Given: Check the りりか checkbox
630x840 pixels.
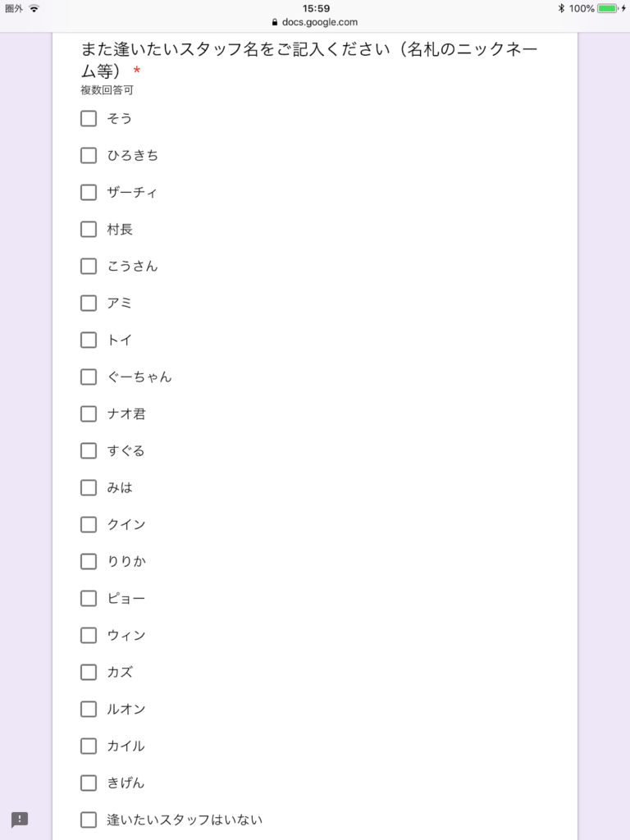Looking at the screenshot, I should click(89, 561).
